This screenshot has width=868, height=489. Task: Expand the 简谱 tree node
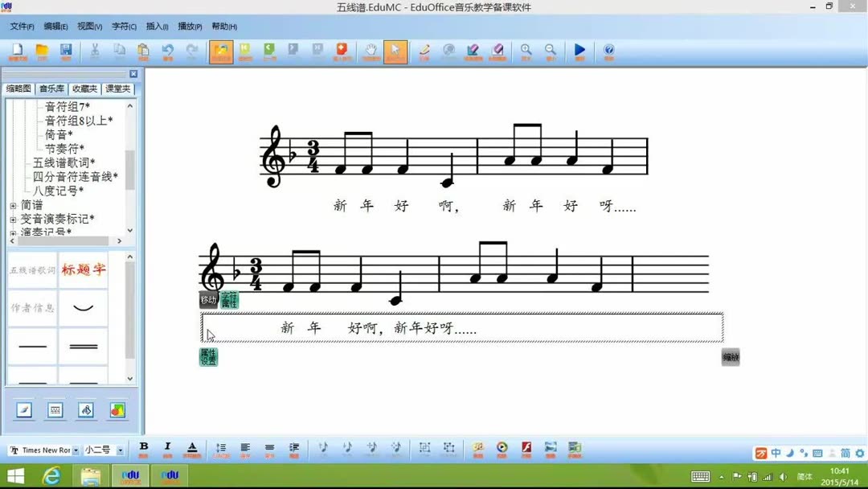pos(12,203)
